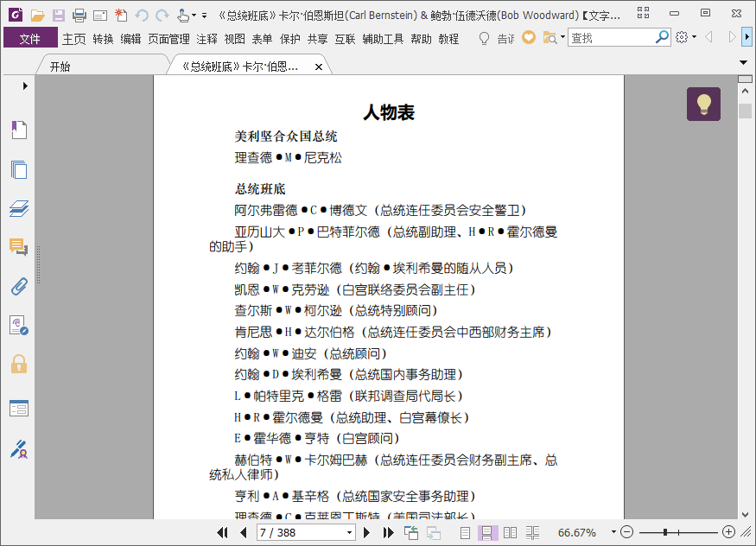Open the 视图 ribbon tab
The height and width of the screenshot is (546, 756).
point(235,39)
